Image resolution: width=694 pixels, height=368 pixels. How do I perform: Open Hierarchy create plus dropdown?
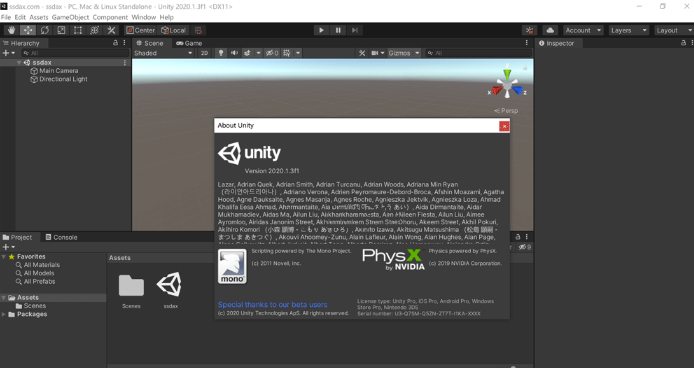9,53
